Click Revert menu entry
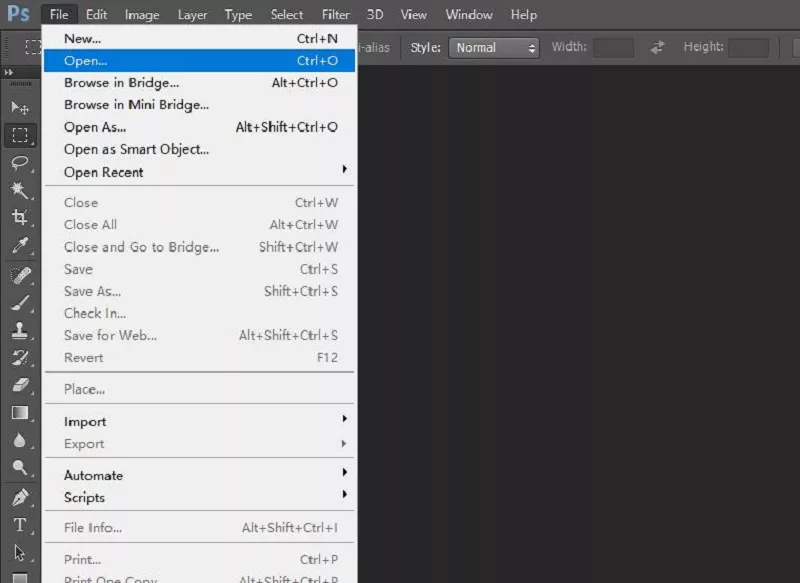Image resolution: width=800 pixels, height=583 pixels. [x=199, y=358]
